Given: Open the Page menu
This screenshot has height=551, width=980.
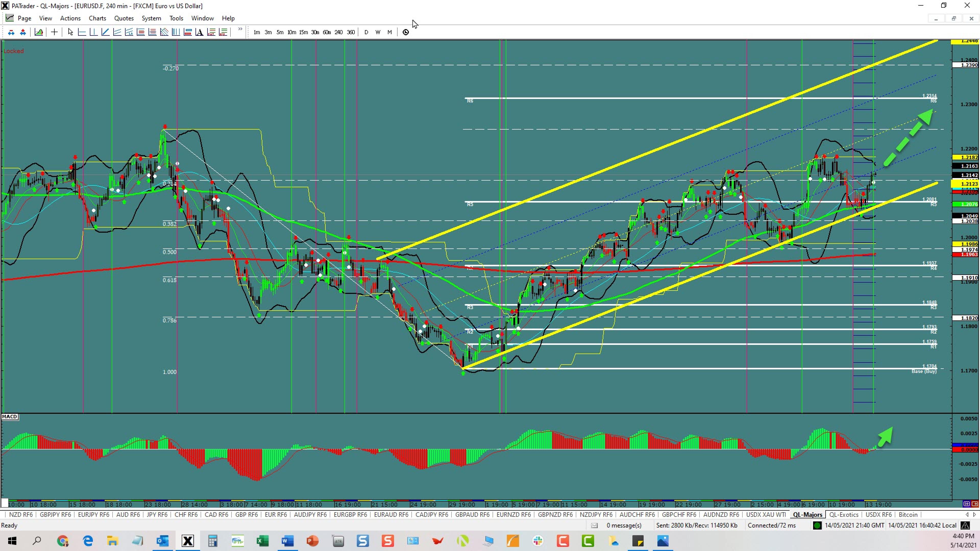Looking at the screenshot, I should point(24,18).
